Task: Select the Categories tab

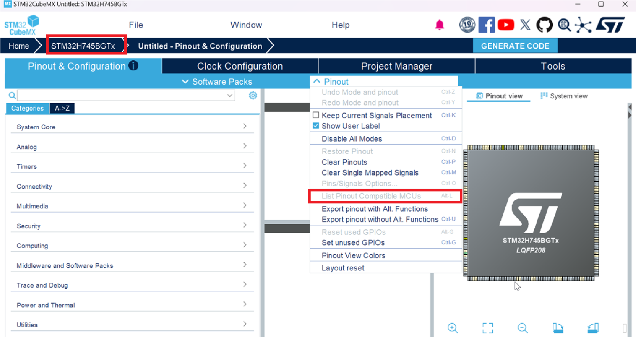Action: (27, 108)
